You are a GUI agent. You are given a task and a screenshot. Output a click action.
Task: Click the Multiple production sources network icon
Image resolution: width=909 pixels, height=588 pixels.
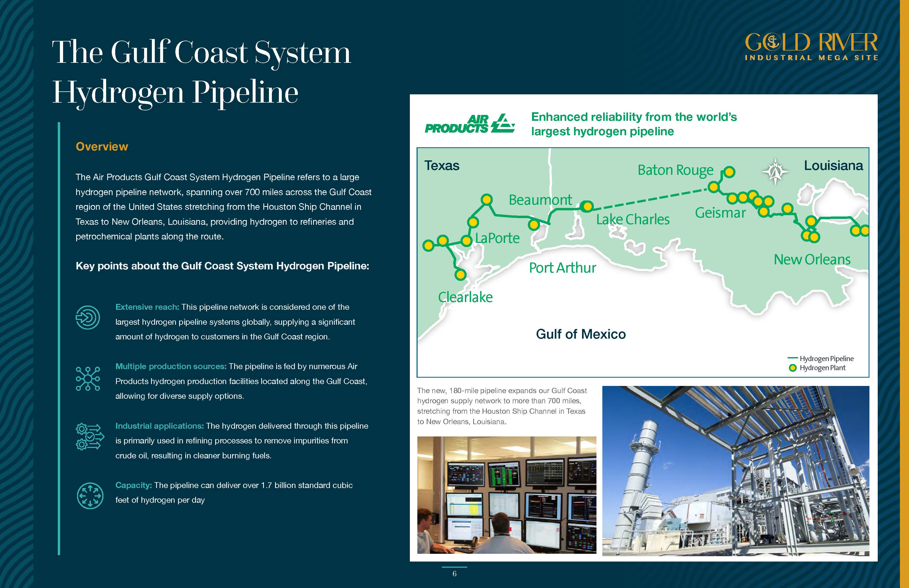tap(88, 379)
